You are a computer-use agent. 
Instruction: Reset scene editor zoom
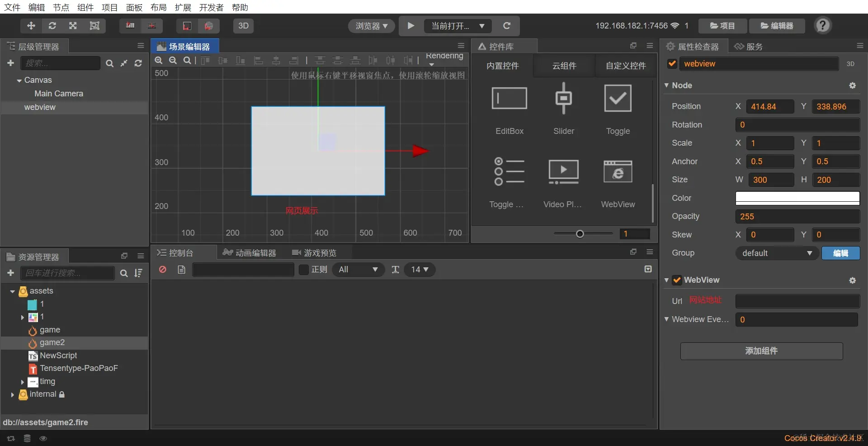point(187,60)
